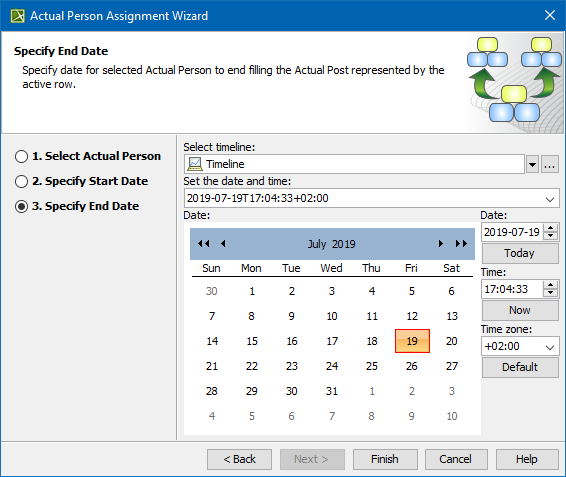Screen dimensions: 566x477
Task: Pick July 12 in the calendar
Action: [412, 316]
